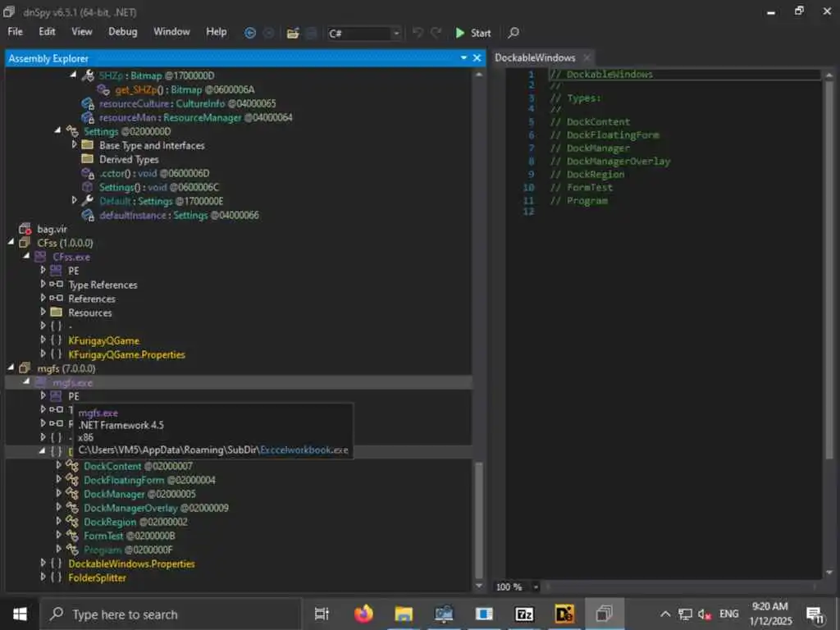Expand the DockRegion class node

(58, 521)
